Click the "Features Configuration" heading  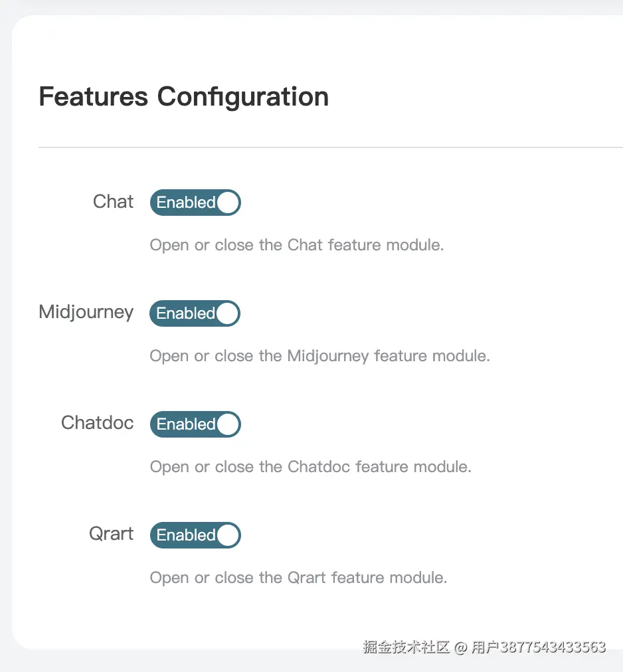pyautogui.click(x=184, y=97)
